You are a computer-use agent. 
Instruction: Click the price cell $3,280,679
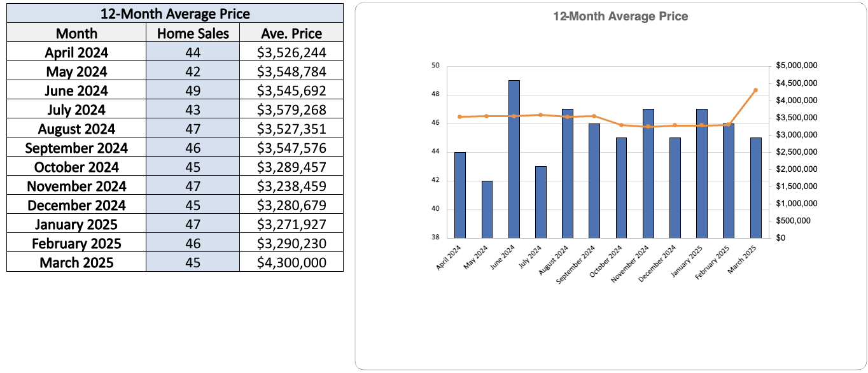pyautogui.click(x=291, y=205)
